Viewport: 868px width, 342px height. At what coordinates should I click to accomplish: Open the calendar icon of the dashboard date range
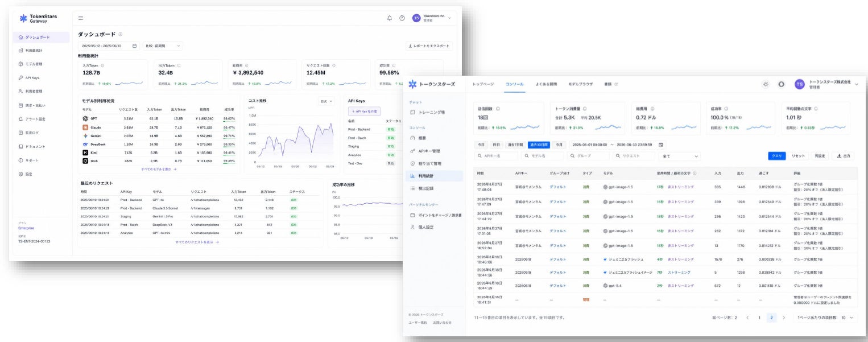135,46
